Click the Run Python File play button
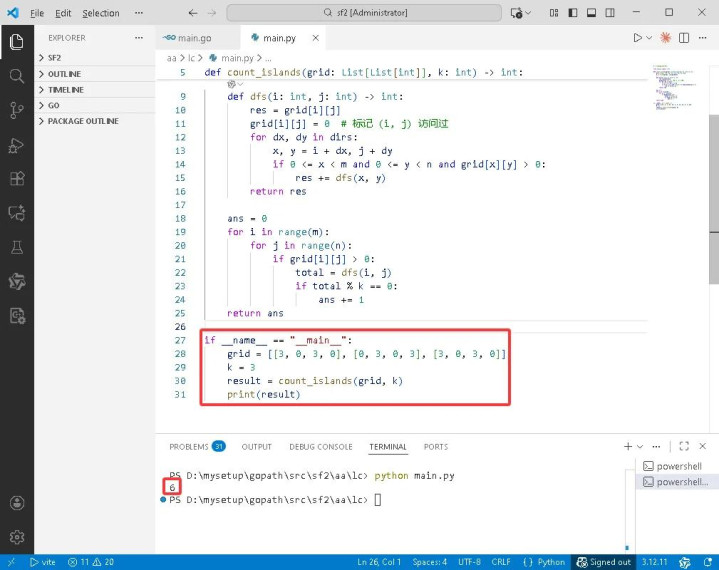The width and height of the screenshot is (719, 570). [637, 38]
